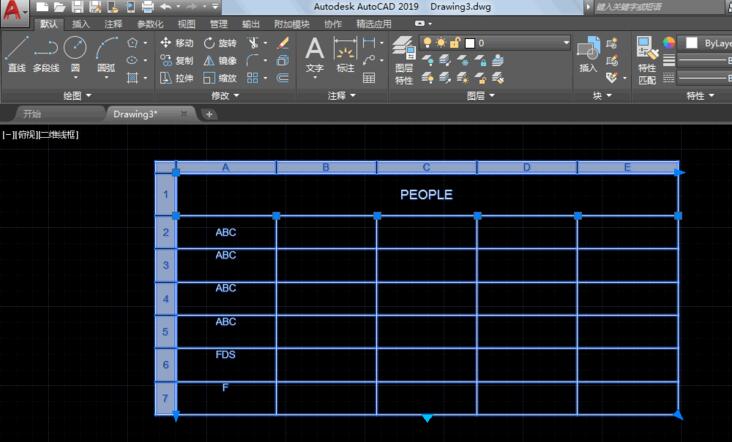
Task: Click the New drawing icon
Action: pos(42,7)
